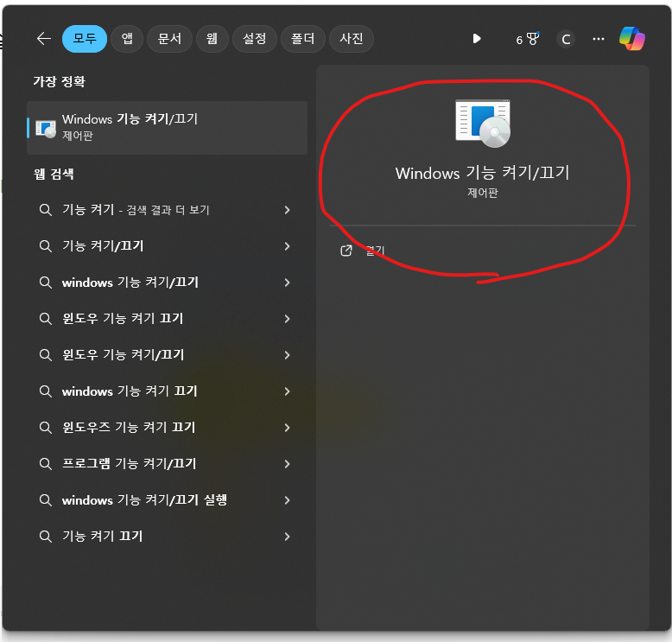
Task: Switch to the 웹 filter tab
Action: coord(212,39)
